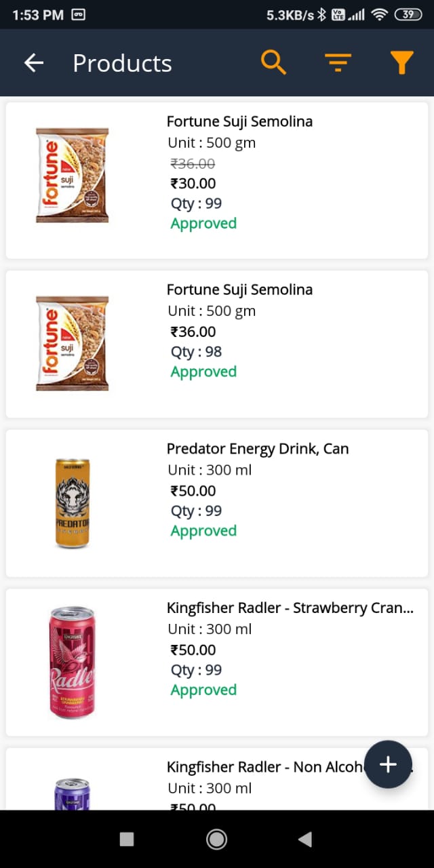Select Predator Energy Drink, Can title
Image resolution: width=434 pixels, height=868 pixels.
[258, 449]
